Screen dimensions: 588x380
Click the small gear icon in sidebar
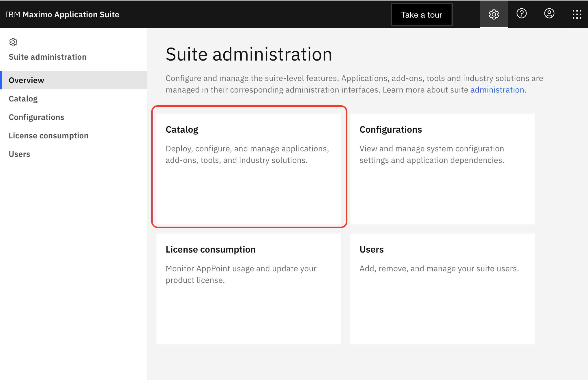point(13,42)
